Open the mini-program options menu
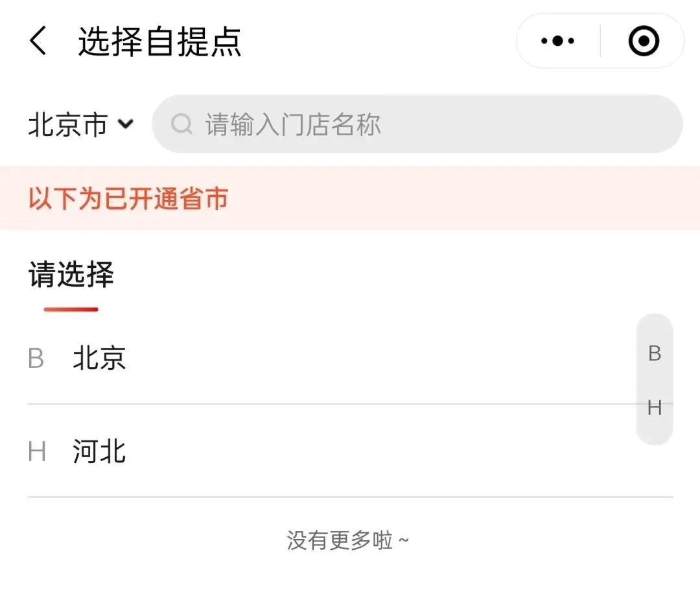 pos(556,40)
